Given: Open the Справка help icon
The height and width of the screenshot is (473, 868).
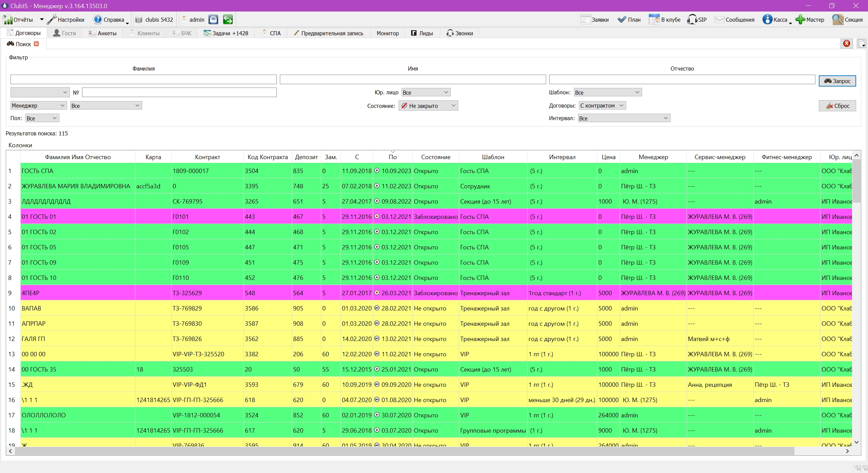Looking at the screenshot, I should (98, 19).
